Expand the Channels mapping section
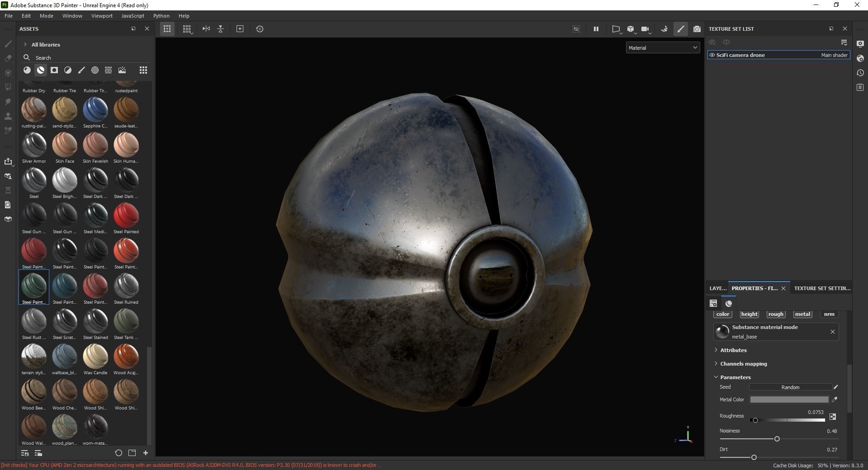 click(716, 364)
